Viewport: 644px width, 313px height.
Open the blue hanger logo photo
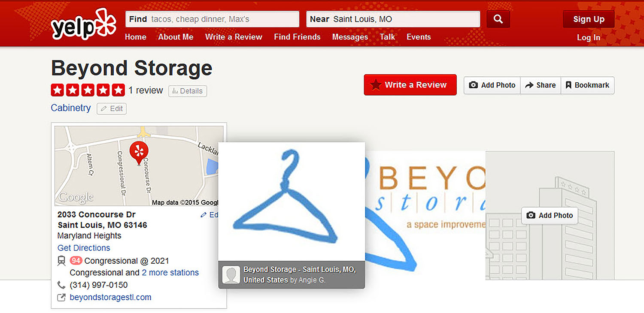292,202
